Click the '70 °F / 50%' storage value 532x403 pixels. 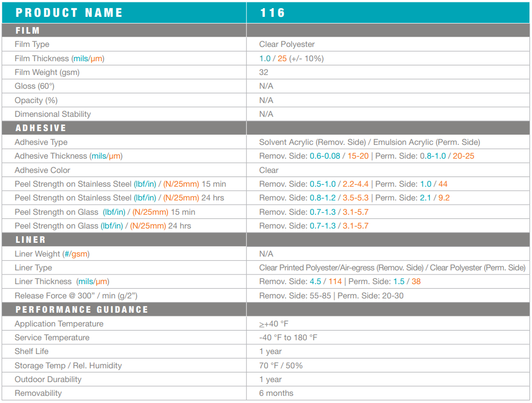click(x=281, y=366)
